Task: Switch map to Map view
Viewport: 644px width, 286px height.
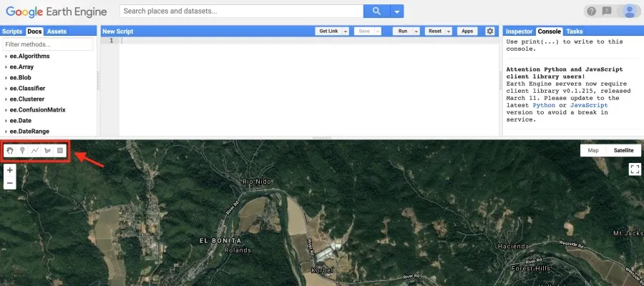Action: 593,150
